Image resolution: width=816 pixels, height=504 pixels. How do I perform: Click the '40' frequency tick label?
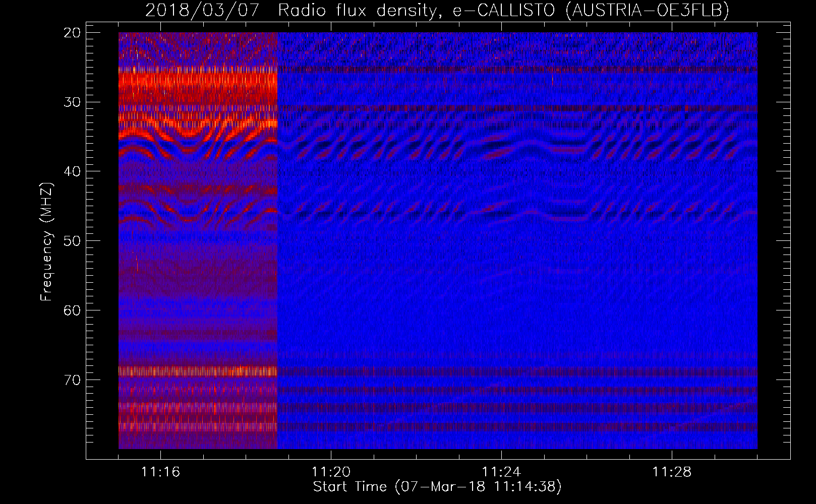click(x=73, y=171)
